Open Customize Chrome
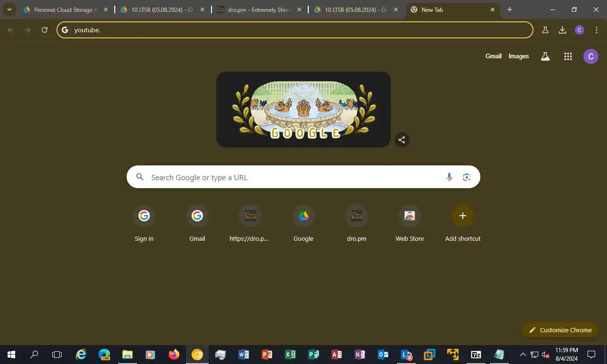Viewport: 607px width, 364px height. click(560, 330)
